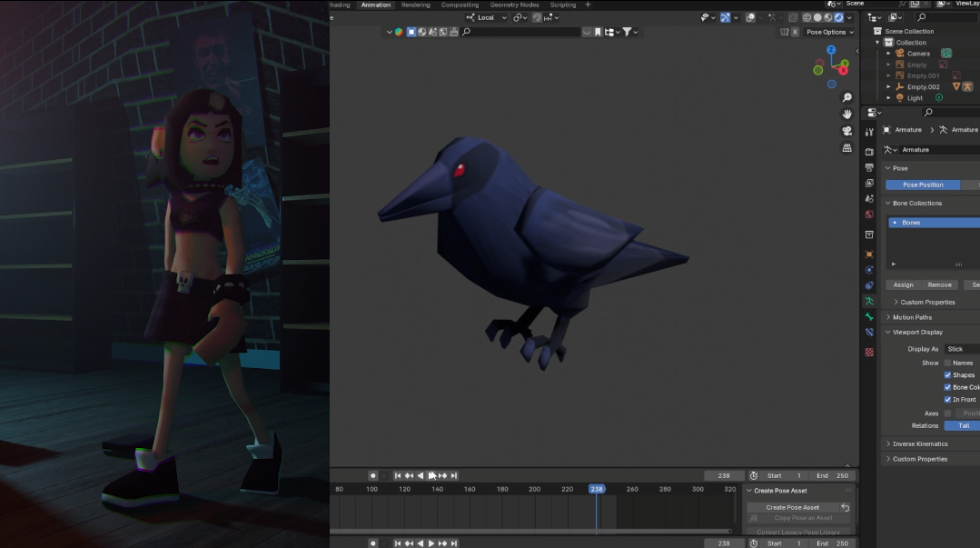
Task: Toggle auto keying record button in upper timeline
Action: click(373, 475)
